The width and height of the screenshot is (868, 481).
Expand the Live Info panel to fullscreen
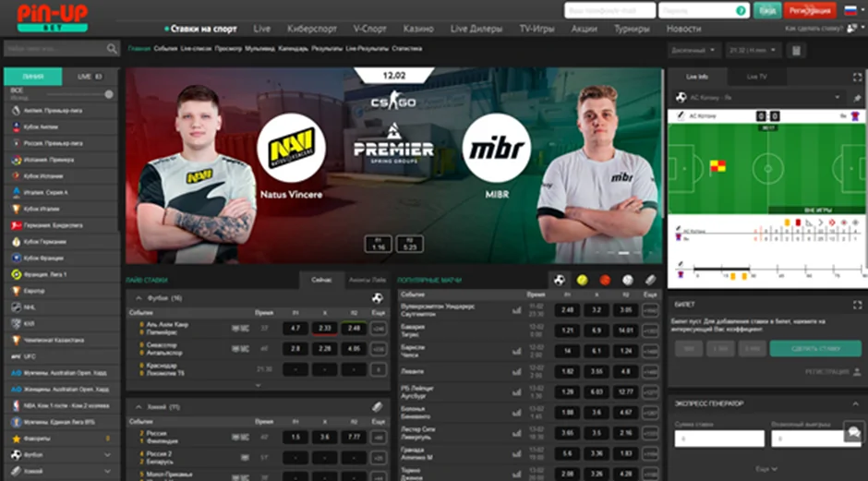point(856,77)
